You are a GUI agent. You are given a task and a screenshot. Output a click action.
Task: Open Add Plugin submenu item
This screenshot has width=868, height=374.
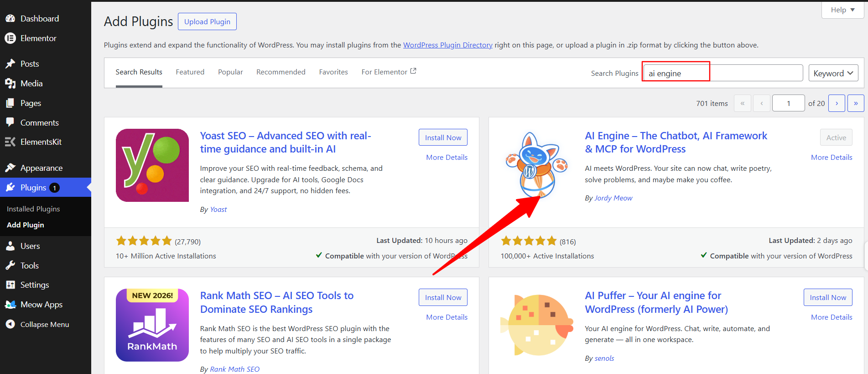click(x=26, y=225)
